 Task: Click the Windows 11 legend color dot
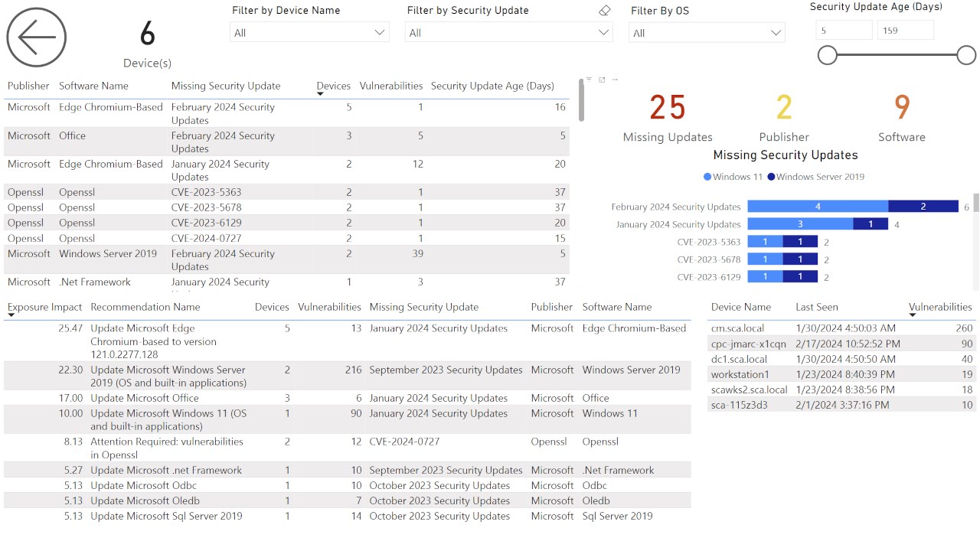(707, 177)
